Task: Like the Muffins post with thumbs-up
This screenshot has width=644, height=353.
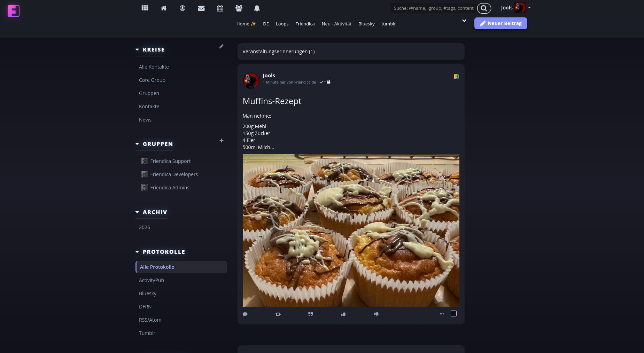Action: click(x=343, y=314)
